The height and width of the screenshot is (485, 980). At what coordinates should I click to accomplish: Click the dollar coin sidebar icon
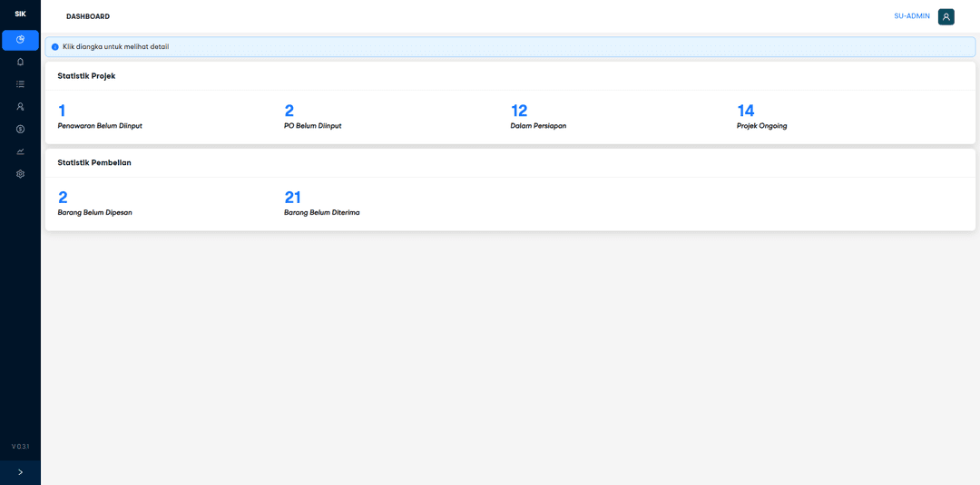[20, 129]
